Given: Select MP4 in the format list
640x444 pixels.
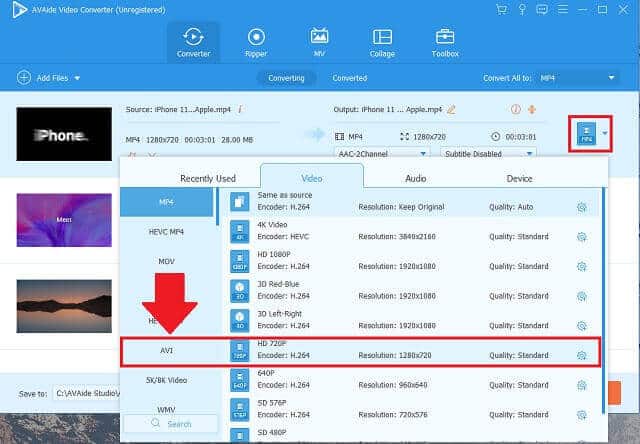Looking at the screenshot, I should (167, 202).
